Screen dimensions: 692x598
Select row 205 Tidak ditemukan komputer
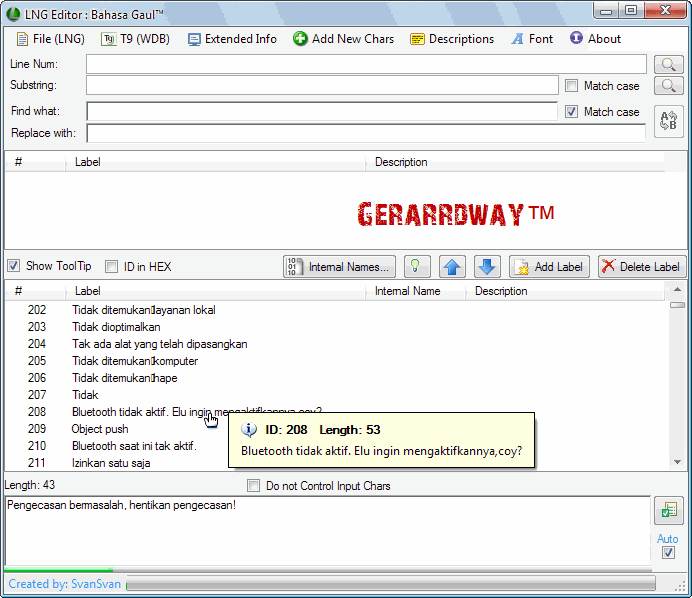[135, 361]
